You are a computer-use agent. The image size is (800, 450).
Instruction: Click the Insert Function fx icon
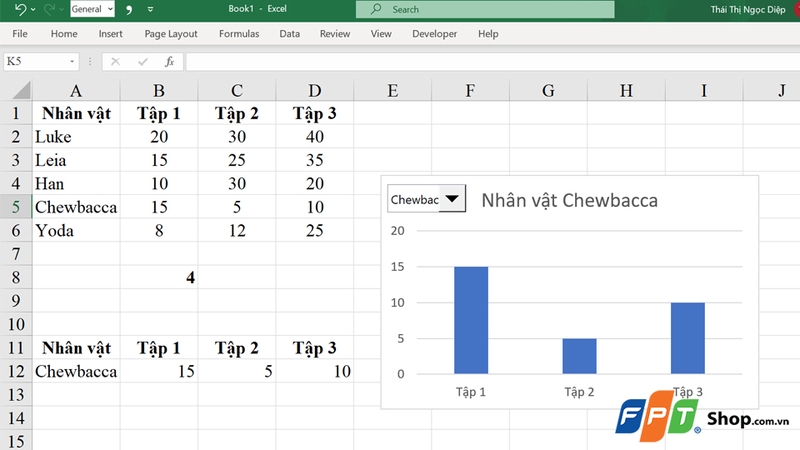click(x=169, y=62)
